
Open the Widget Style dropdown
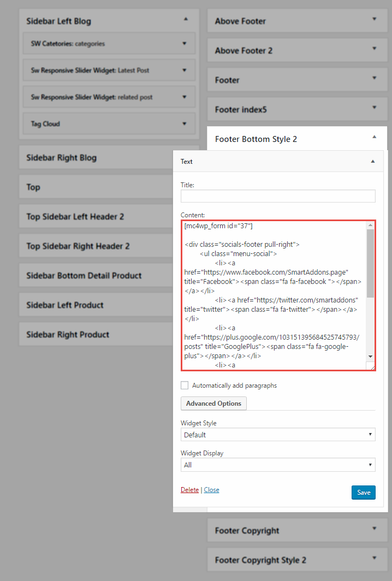(278, 435)
